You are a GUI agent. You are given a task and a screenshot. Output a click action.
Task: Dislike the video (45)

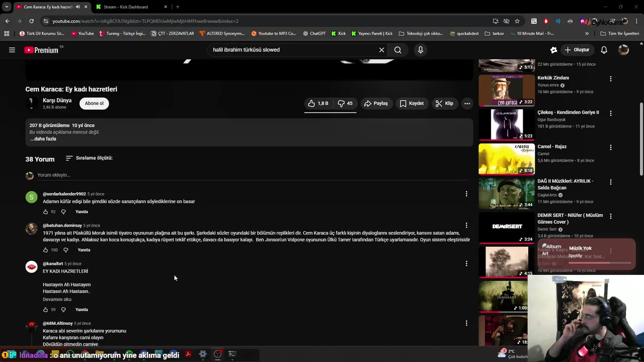(x=345, y=103)
